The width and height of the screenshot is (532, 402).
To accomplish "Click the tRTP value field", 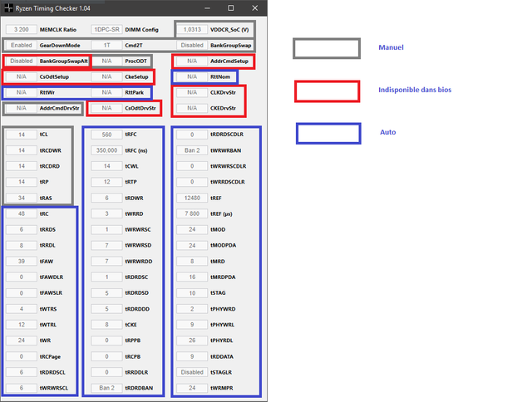I will pos(106,182).
